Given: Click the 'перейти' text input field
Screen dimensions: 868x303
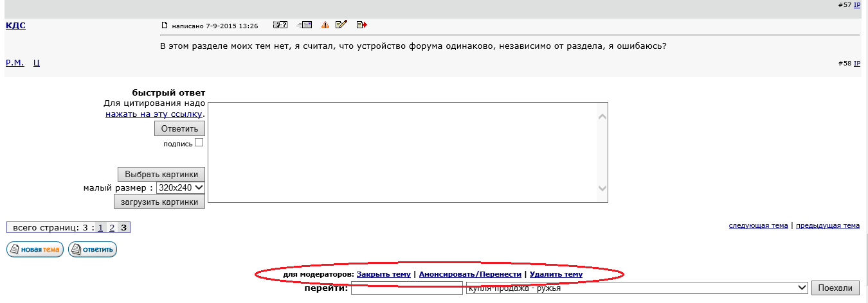Looking at the screenshot, I should click(406, 288).
